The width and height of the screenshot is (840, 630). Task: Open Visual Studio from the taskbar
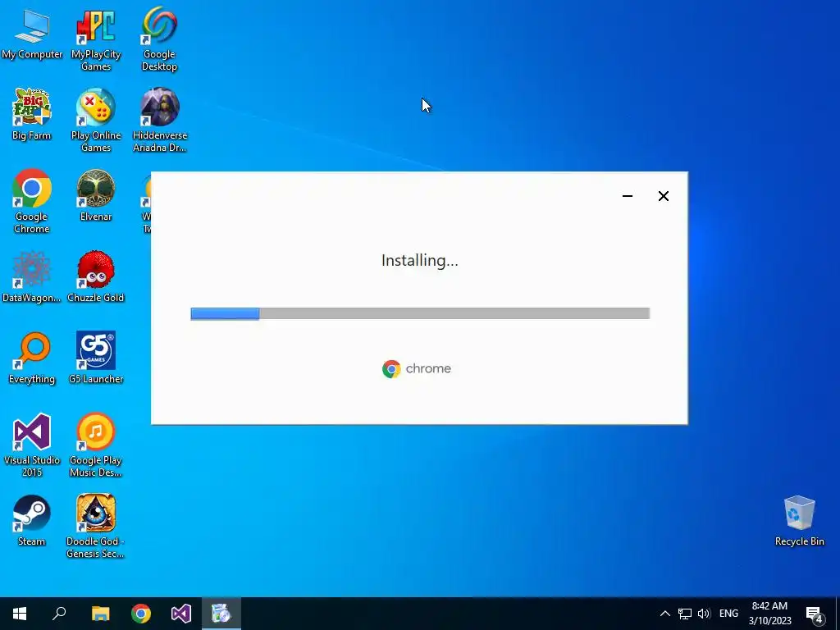point(181,614)
